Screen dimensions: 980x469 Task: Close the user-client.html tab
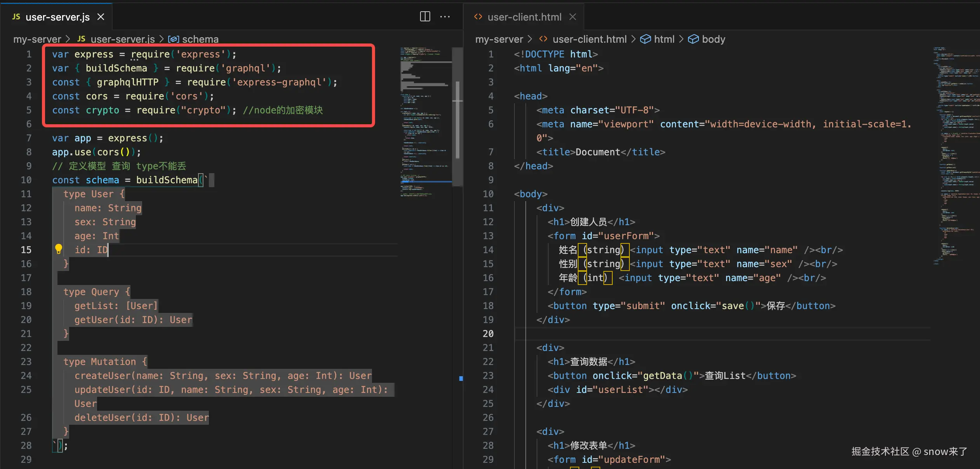(572, 17)
